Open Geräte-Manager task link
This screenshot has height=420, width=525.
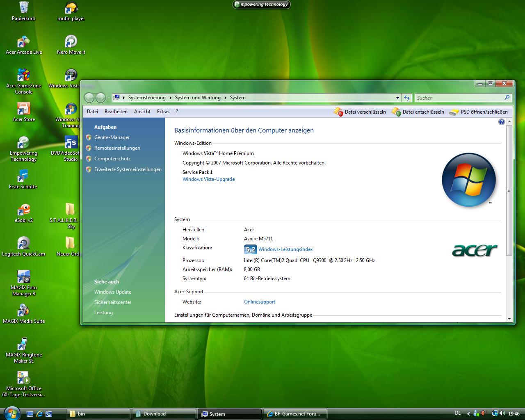click(x=112, y=137)
